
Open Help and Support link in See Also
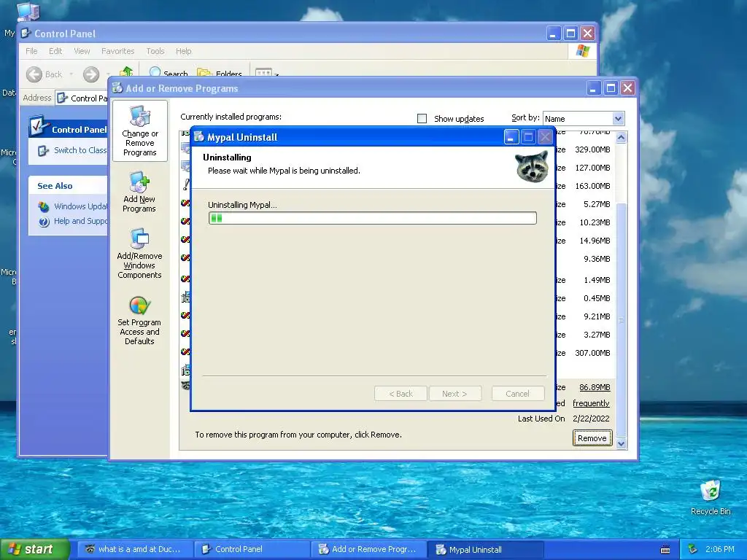(80, 221)
